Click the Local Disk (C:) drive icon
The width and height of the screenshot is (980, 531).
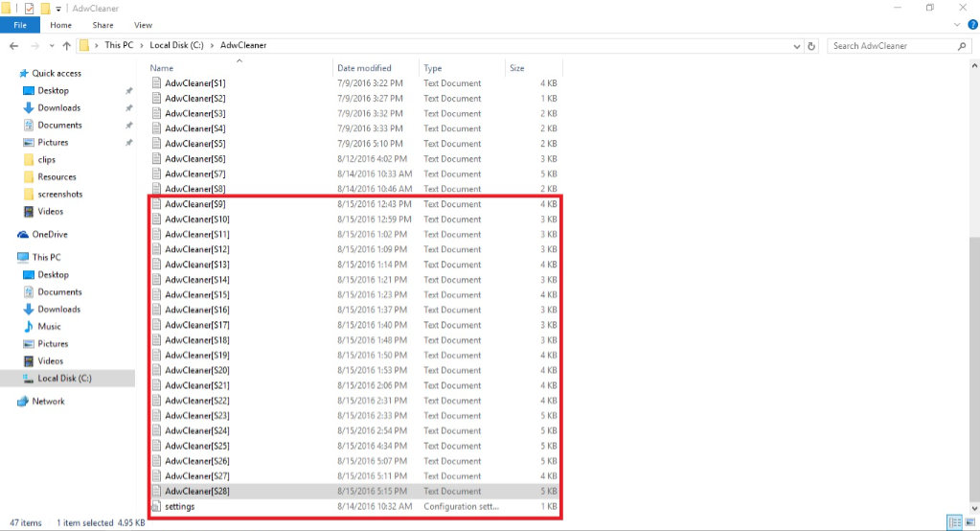pyautogui.click(x=28, y=379)
